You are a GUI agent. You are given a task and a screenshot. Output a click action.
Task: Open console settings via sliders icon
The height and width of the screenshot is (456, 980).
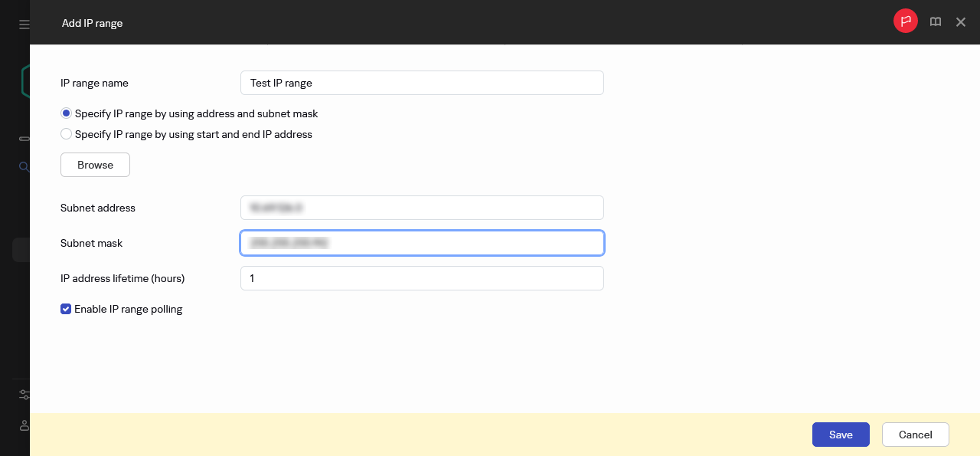[x=24, y=394]
